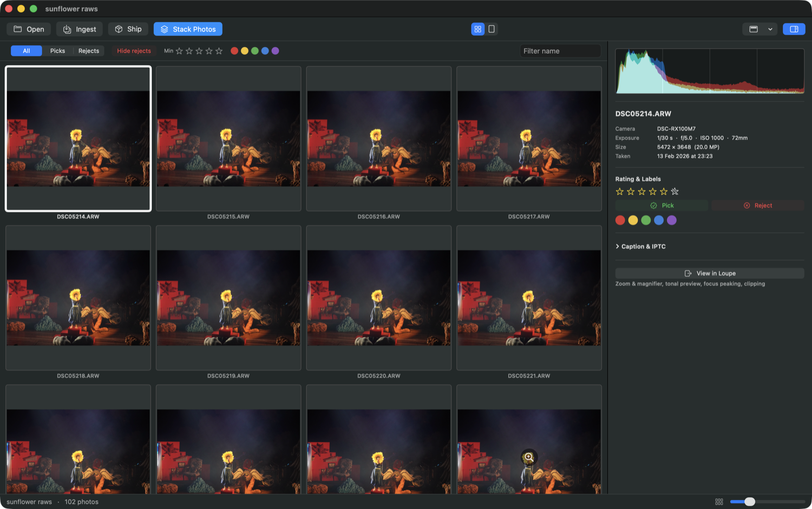Click the magnifier zoom icon on thumbnail
812x509 pixels.
pyautogui.click(x=529, y=457)
